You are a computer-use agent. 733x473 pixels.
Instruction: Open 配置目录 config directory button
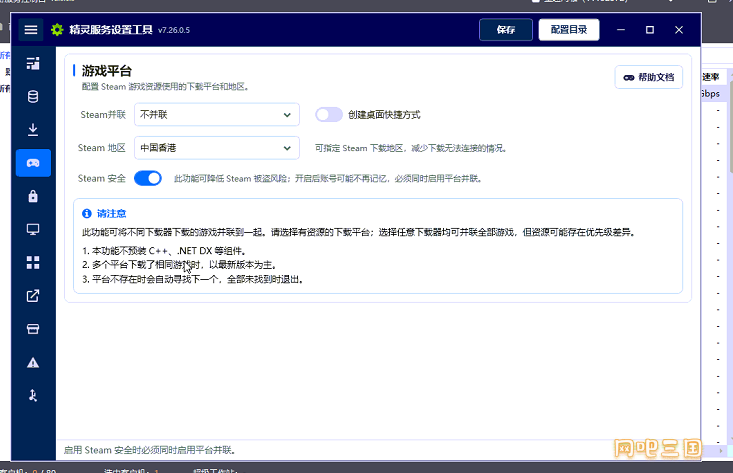click(569, 30)
